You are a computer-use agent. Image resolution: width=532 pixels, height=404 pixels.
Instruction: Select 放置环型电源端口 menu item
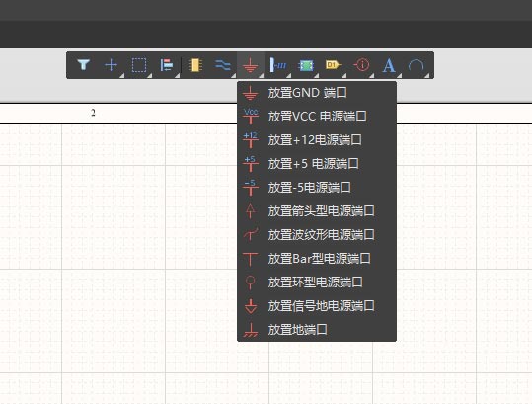click(x=317, y=283)
